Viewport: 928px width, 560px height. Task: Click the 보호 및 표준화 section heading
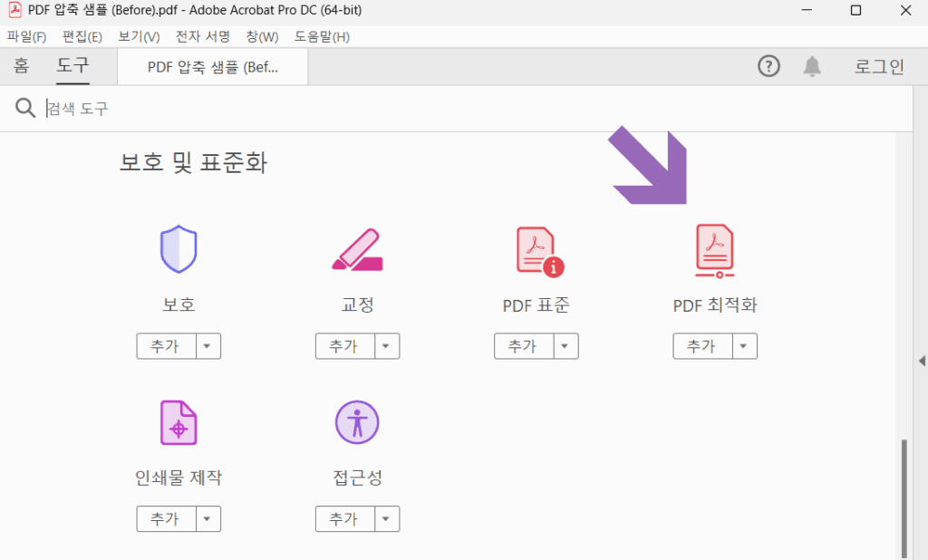point(193,162)
